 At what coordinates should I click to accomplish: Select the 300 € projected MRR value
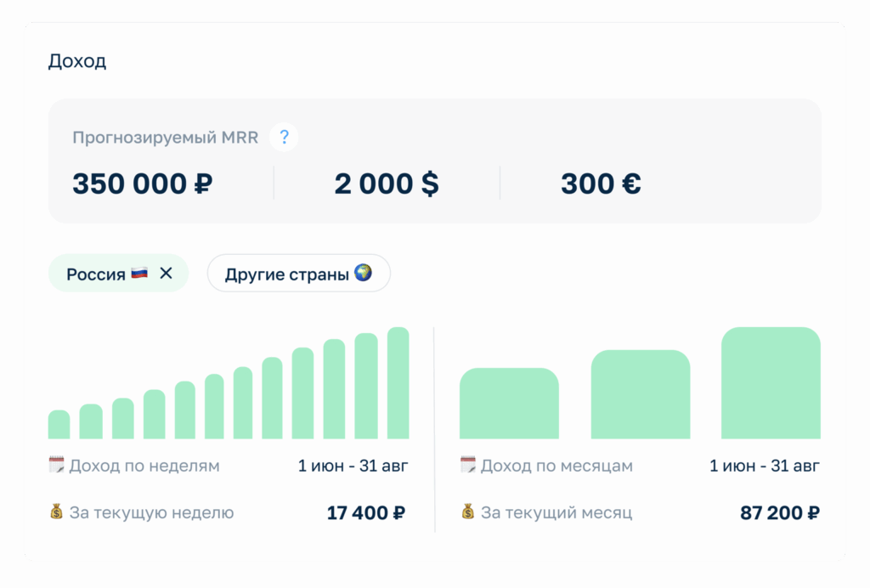[x=601, y=184]
